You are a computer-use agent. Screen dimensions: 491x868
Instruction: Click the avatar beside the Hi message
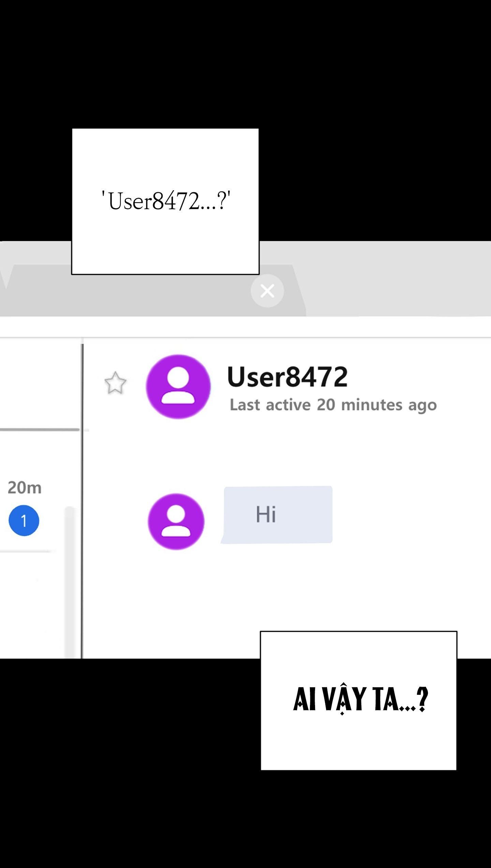tap(176, 521)
